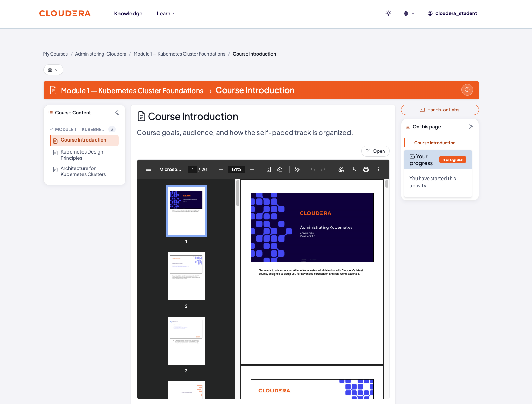Click the module item count badge '3'
The height and width of the screenshot is (404, 532).
coord(112,129)
